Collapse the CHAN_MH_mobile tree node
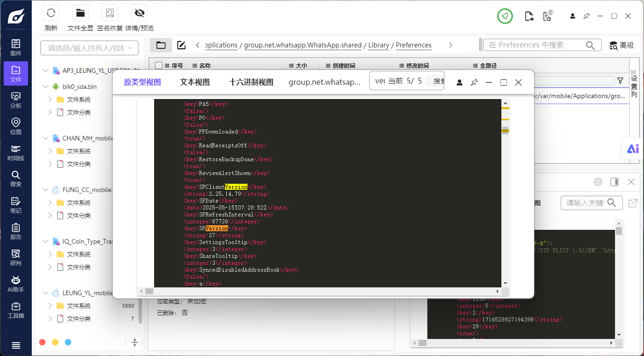 (x=45, y=138)
